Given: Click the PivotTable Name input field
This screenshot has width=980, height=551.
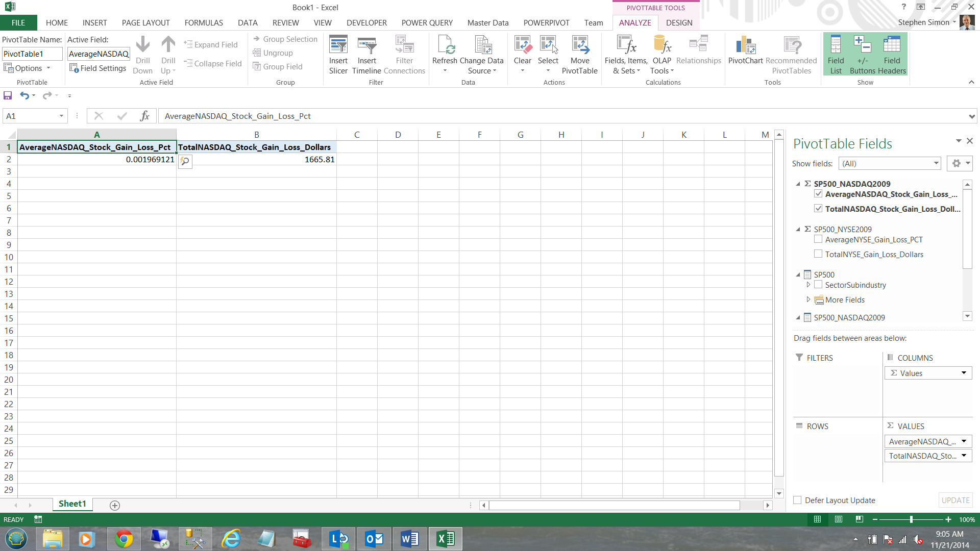Looking at the screenshot, I should click(x=32, y=54).
